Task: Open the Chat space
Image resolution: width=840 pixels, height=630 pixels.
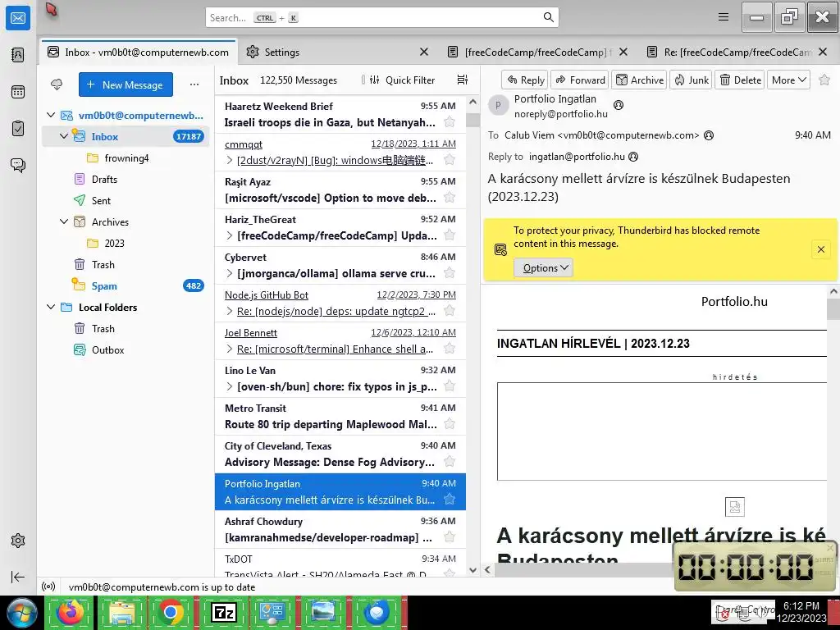Action: point(18,165)
